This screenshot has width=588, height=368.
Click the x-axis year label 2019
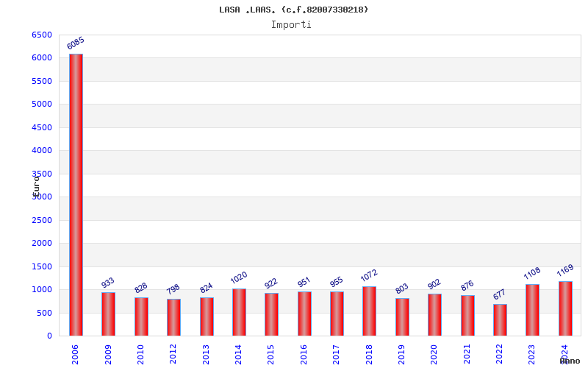401,355
